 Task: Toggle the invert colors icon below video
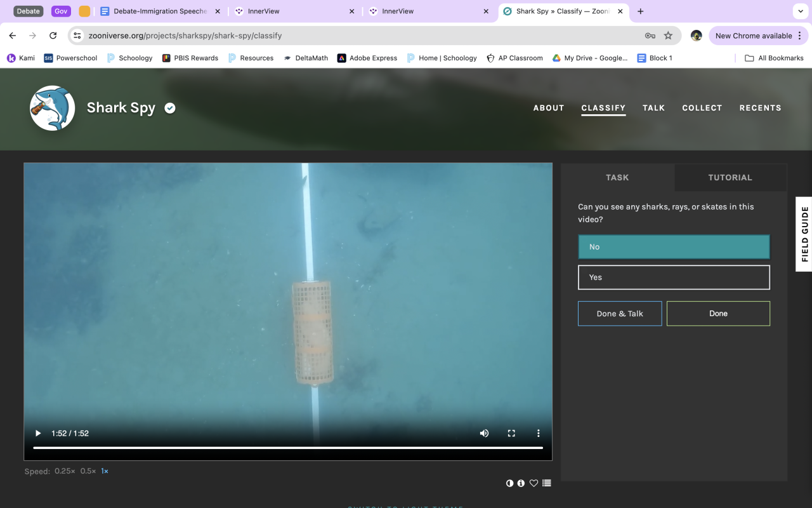coord(509,483)
